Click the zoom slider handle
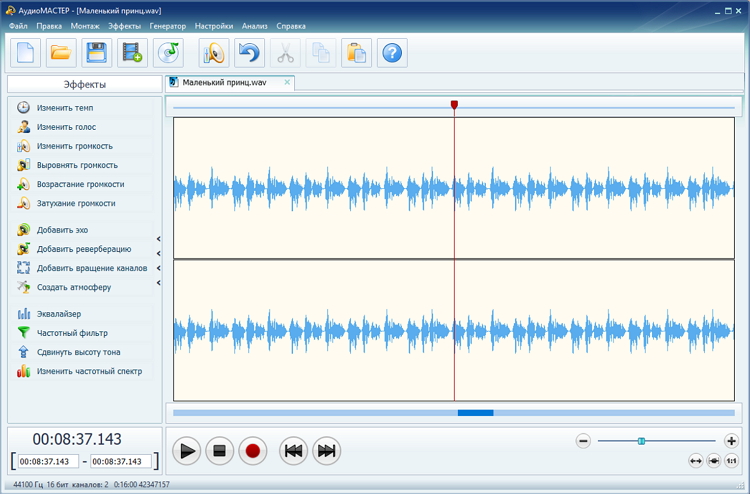The image size is (750, 494). (641, 441)
